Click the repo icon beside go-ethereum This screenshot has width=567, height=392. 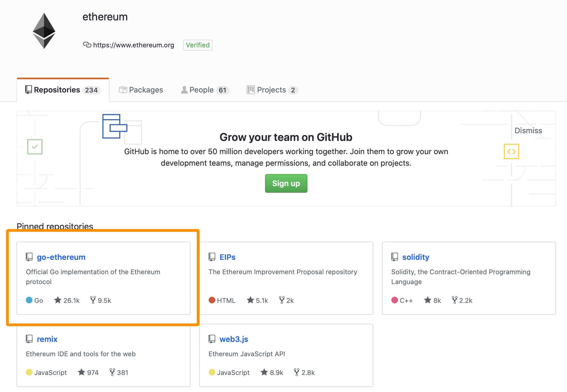pyautogui.click(x=29, y=257)
